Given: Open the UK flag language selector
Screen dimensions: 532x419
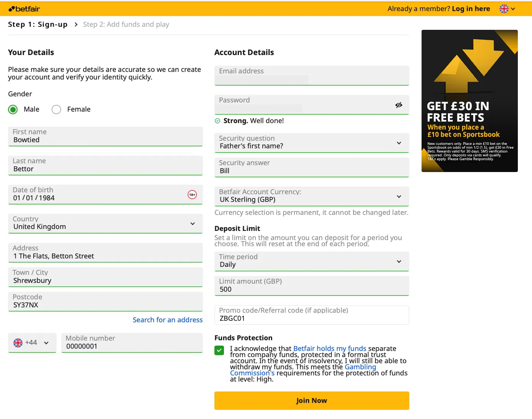Looking at the screenshot, I should point(508,9).
